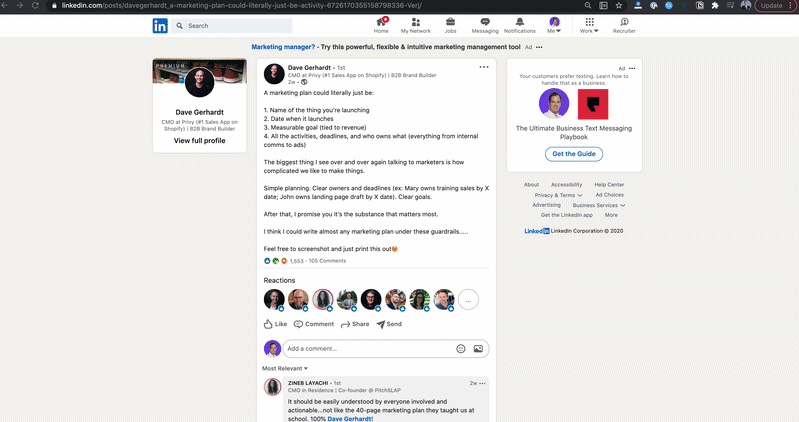Click Get the LinkedIn app link

(566, 215)
